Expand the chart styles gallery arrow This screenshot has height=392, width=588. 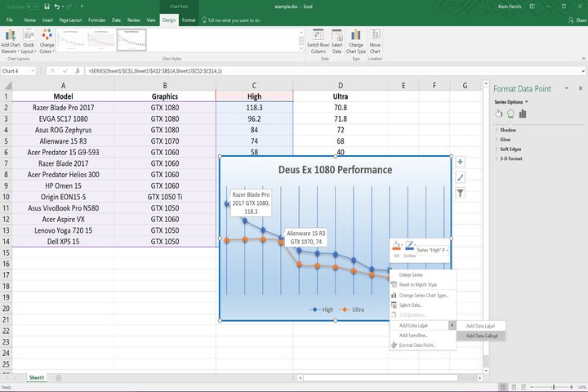301,49
